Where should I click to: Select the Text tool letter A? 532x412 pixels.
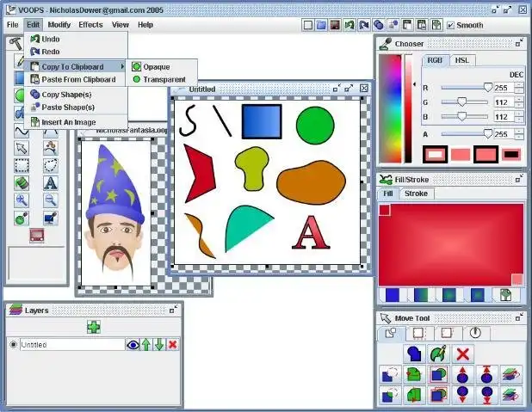[51, 183]
